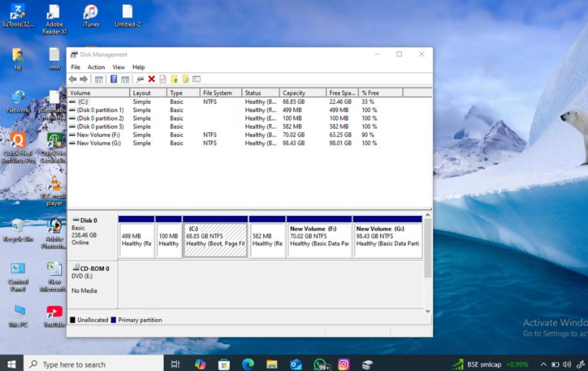Expand hidden icons in the system tray
This screenshot has width=588, height=371.
point(544,364)
